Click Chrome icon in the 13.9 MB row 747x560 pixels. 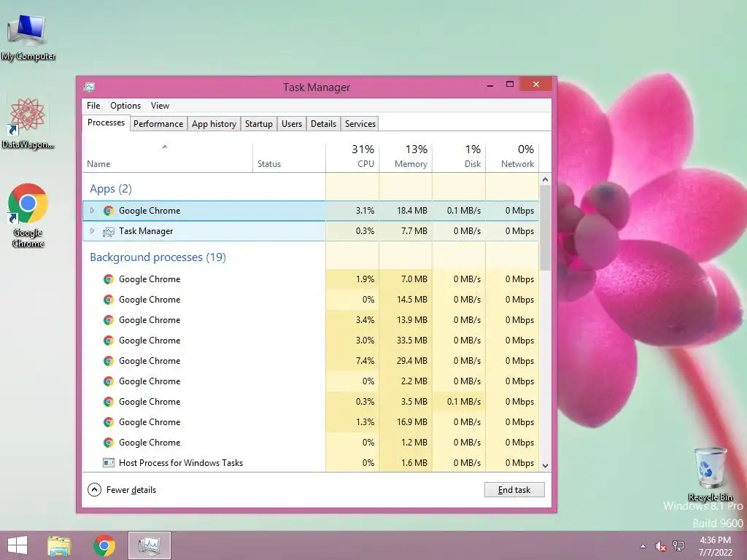[x=109, y=320]
